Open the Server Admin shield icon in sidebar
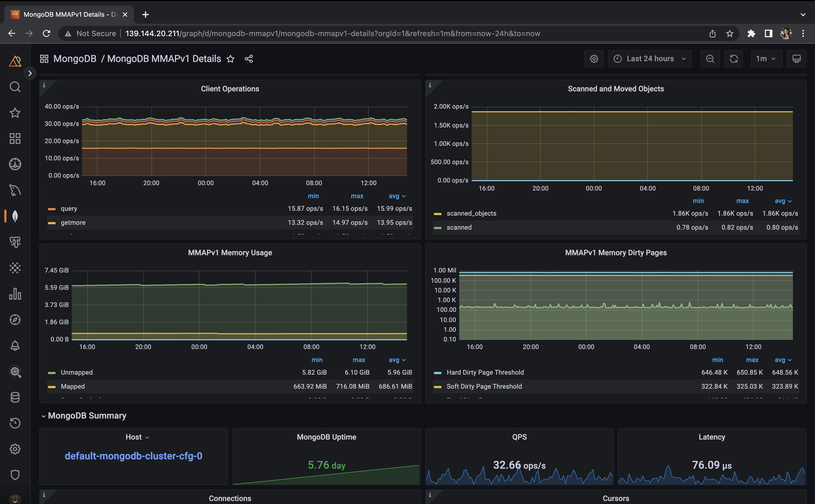 point(15,475)
